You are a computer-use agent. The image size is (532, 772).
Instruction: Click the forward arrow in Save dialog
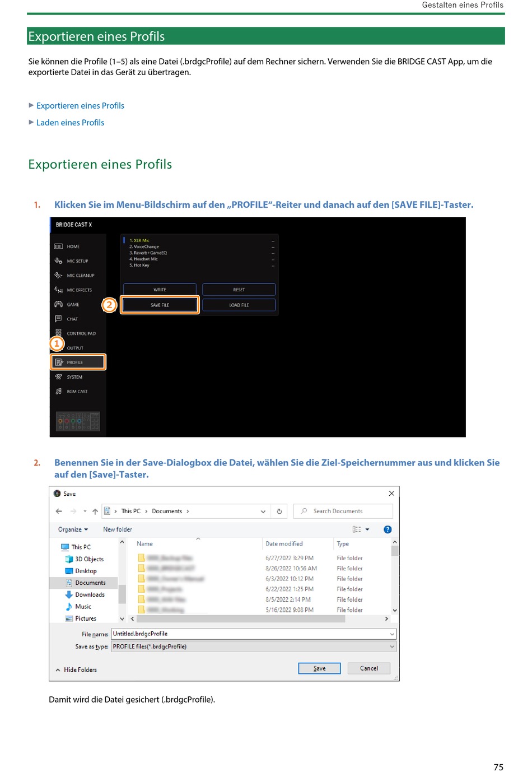point(73,511)
